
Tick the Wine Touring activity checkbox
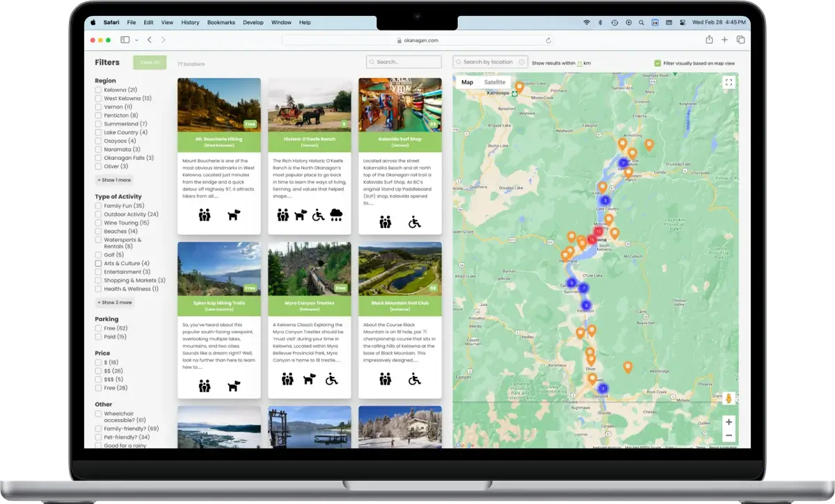[99, 223]
